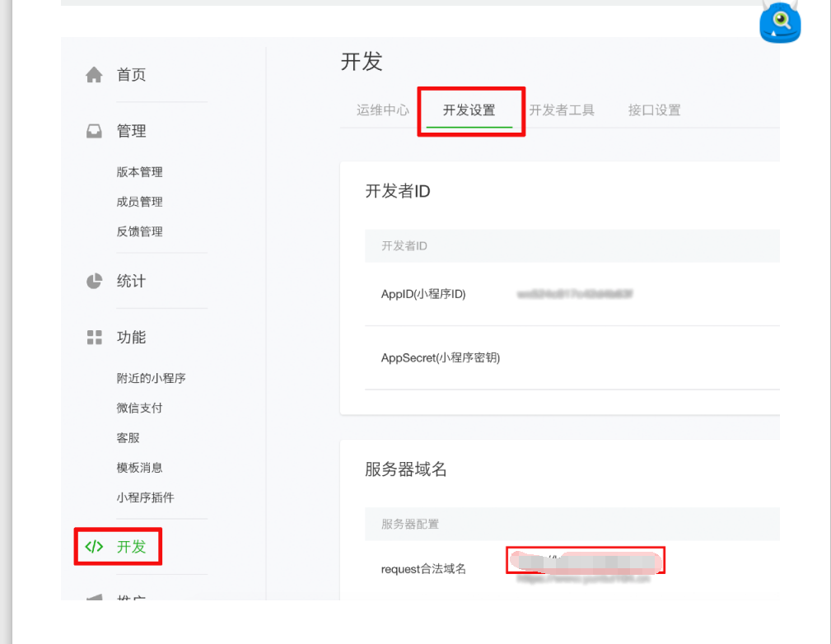This screenshot has height=644, width=831.
Task: Open 首页 in the sidebar
Action: click(131, 75)
